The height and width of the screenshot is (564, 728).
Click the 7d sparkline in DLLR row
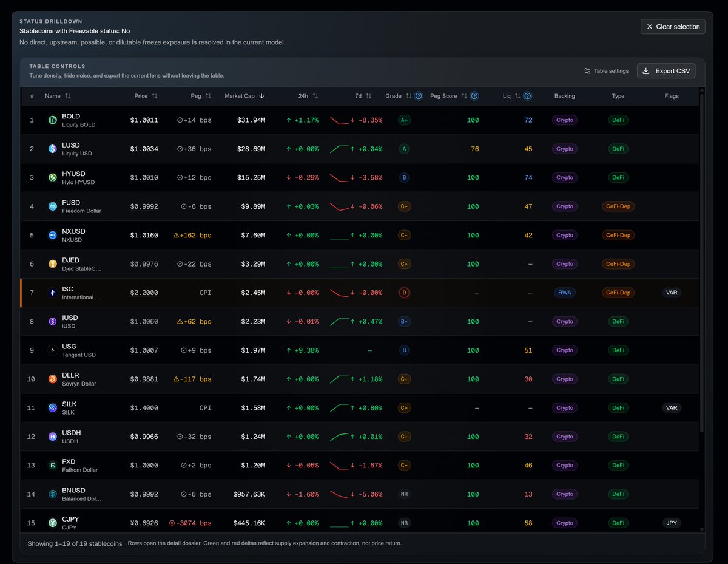click(x=339, y=379)
